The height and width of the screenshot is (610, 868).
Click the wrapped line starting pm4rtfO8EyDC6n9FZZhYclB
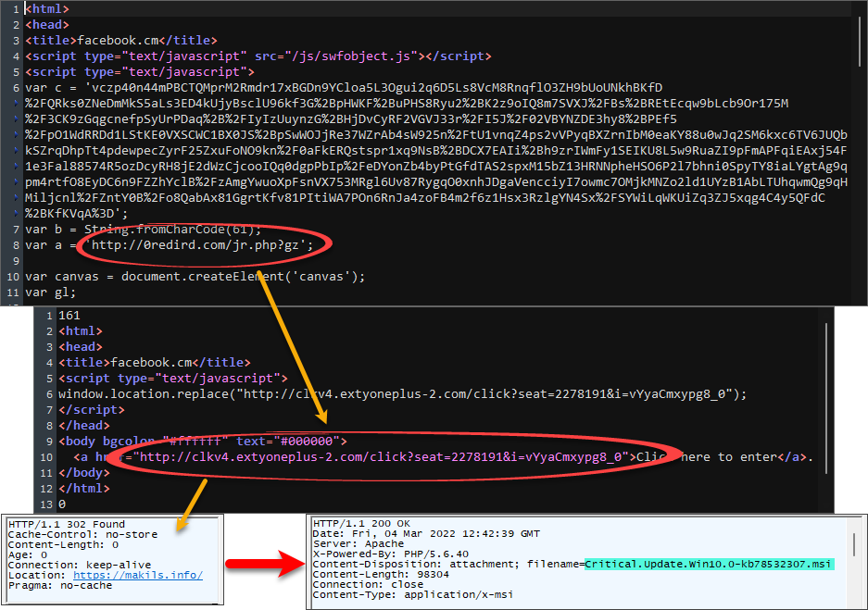[435, 182]
